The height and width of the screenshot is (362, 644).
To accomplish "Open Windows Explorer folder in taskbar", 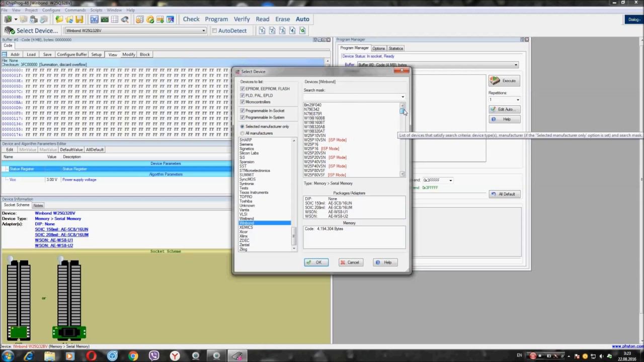I will tap(49, 356).
